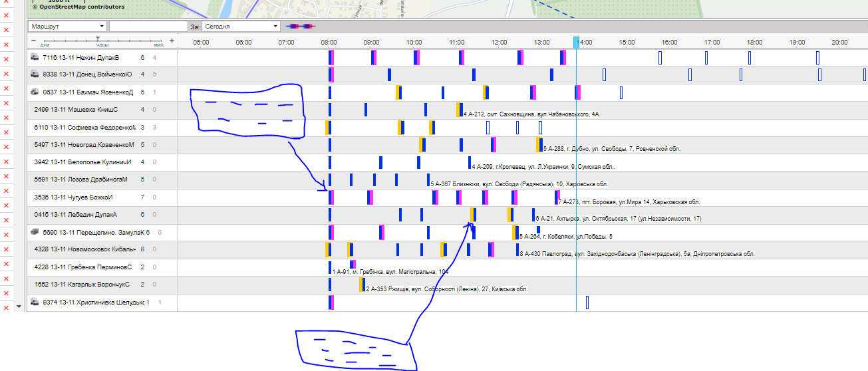Click the truck icon beside 9338 Донец
Image resolution: width=868 pixels, height=371 pixels.
pos(35,74)
